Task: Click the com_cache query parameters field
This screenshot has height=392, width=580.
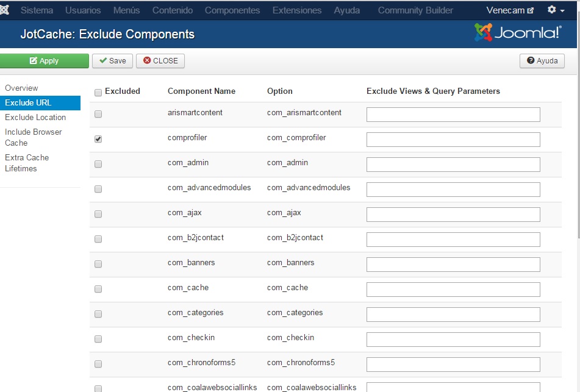Action: (x=453, y=290)
